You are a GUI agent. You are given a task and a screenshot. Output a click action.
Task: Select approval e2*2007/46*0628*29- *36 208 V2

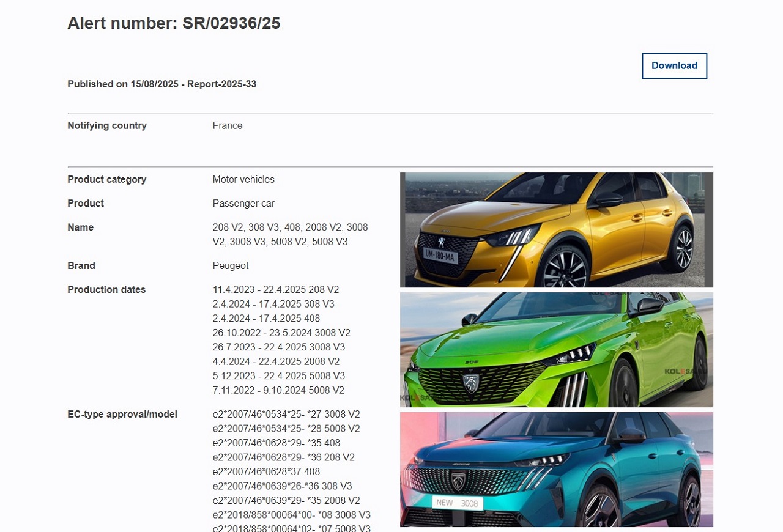284,457
